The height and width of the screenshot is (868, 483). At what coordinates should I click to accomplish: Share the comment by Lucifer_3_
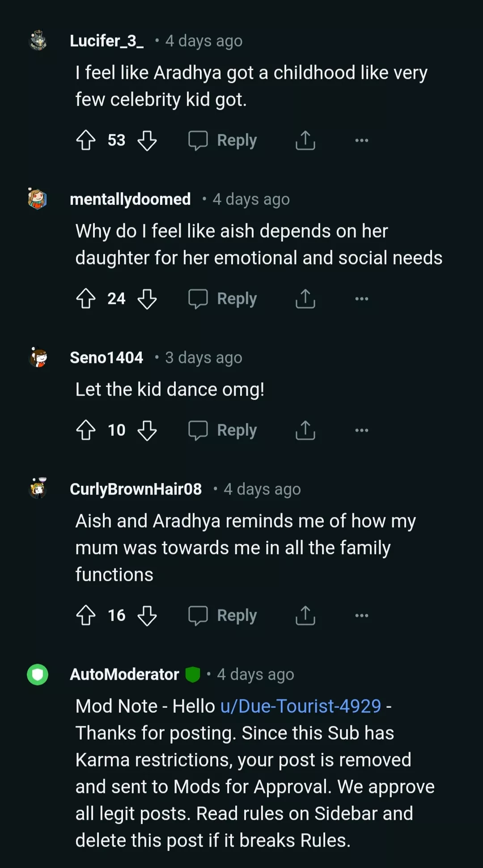305,140
